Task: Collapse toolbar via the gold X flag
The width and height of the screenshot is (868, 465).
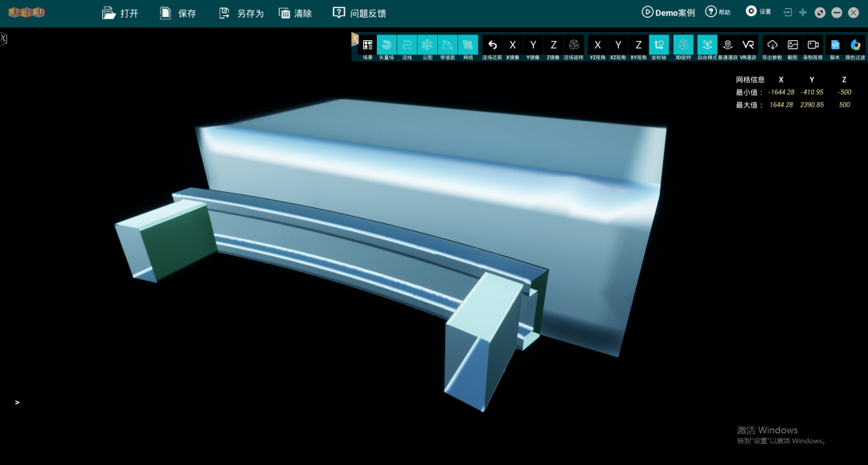Action: pyautogui.click(x=355, y=39)
